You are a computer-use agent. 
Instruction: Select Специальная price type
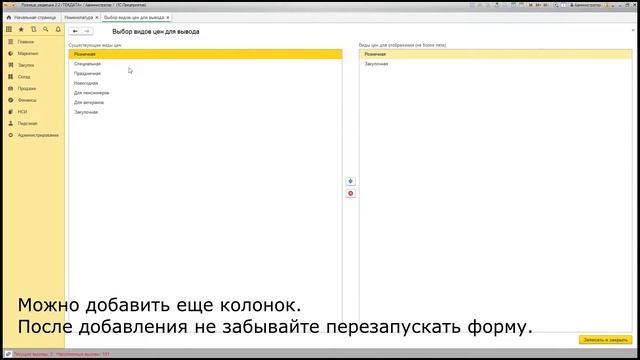click(205, 64)
